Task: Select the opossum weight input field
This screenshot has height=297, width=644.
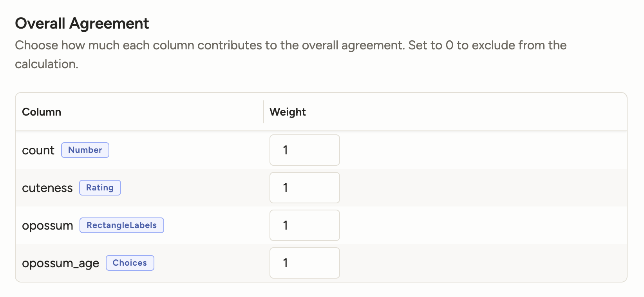Action: click(x=304, y=225)
